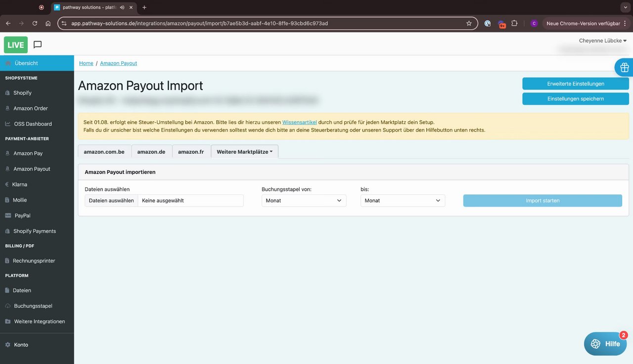This screenshot has height=364, width=633.
Task: Click the PLATFORM section label
Action: (17, 275)
